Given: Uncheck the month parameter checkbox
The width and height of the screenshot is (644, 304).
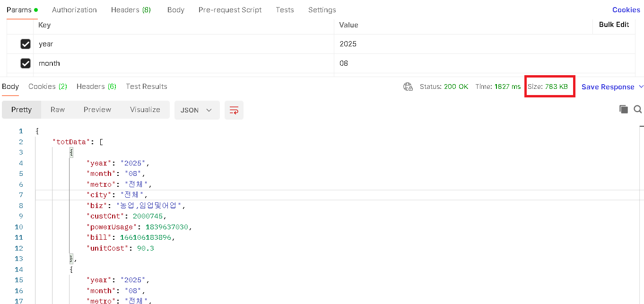Looking at the screenshot, I should [x=26, y=63].
